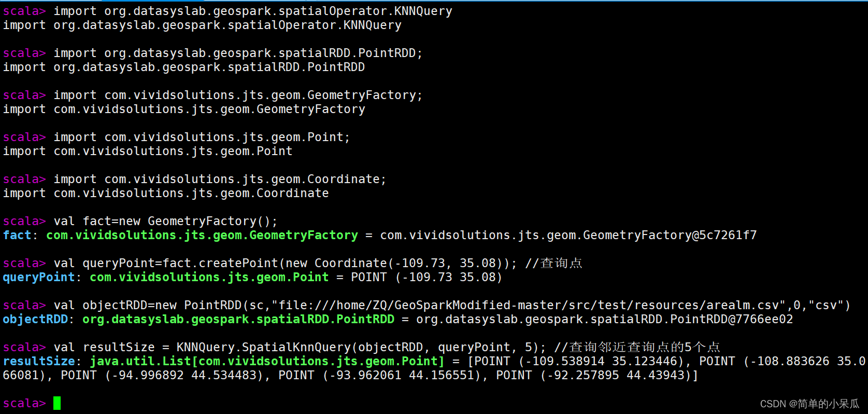Click the blue 'fact' result variable name

[x=17, y=235]
